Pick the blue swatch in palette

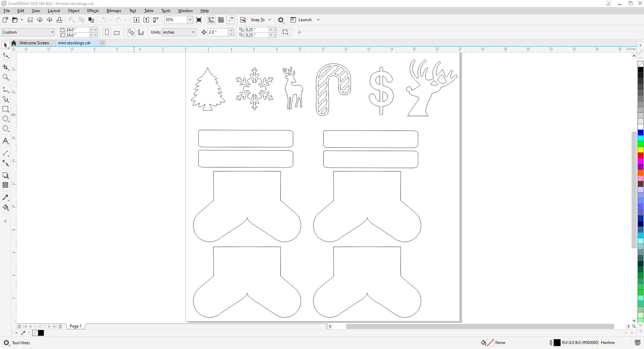coord(640,133)
